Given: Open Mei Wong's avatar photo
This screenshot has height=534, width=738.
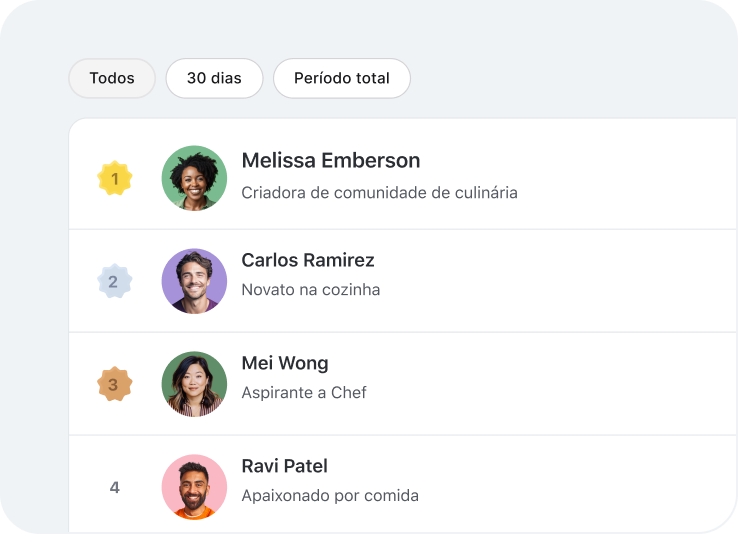Looking at the screenshot, I should tap(194, 384).
